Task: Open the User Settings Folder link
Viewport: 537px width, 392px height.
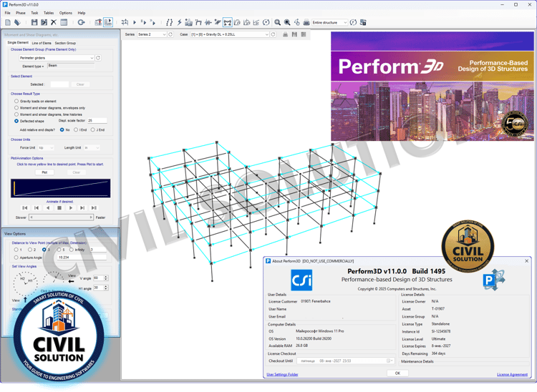Action: point(282,375)
